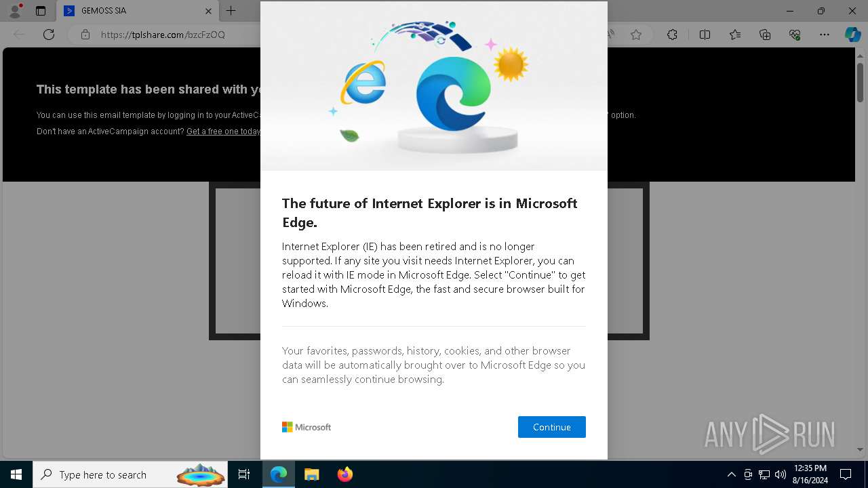
Task: Open the Edge profile icon
Action: click(15, 11)
